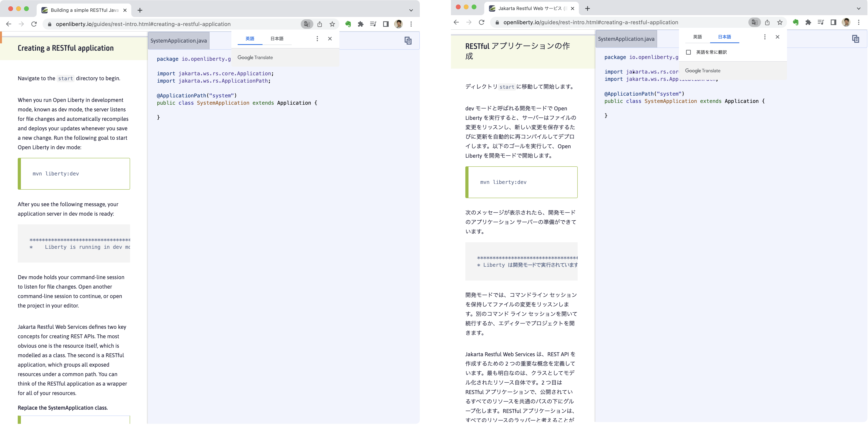
Task: Click Google Translate icon in right address bar
Action: [x=754, y=22]
